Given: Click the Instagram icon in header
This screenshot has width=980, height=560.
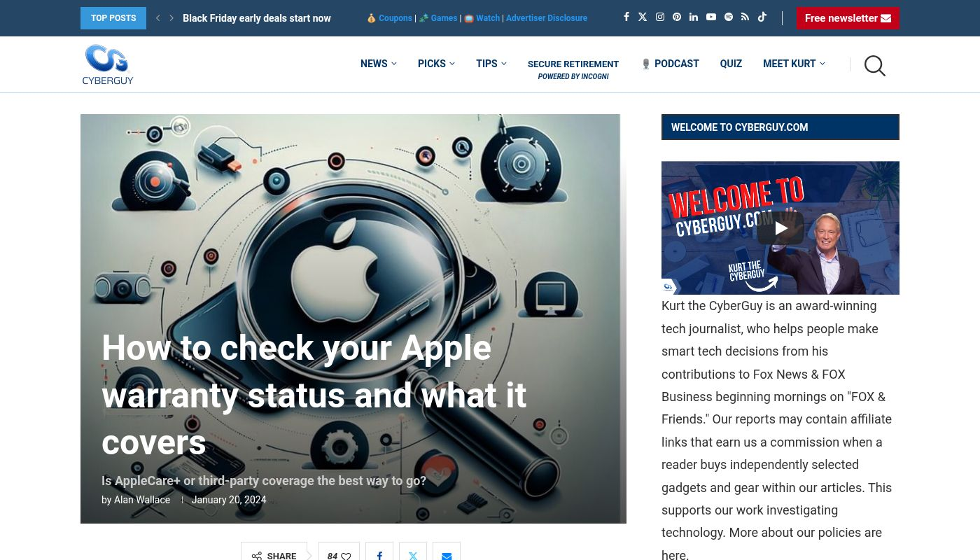Looking at the screenshot, I should [x=659, y=17].
